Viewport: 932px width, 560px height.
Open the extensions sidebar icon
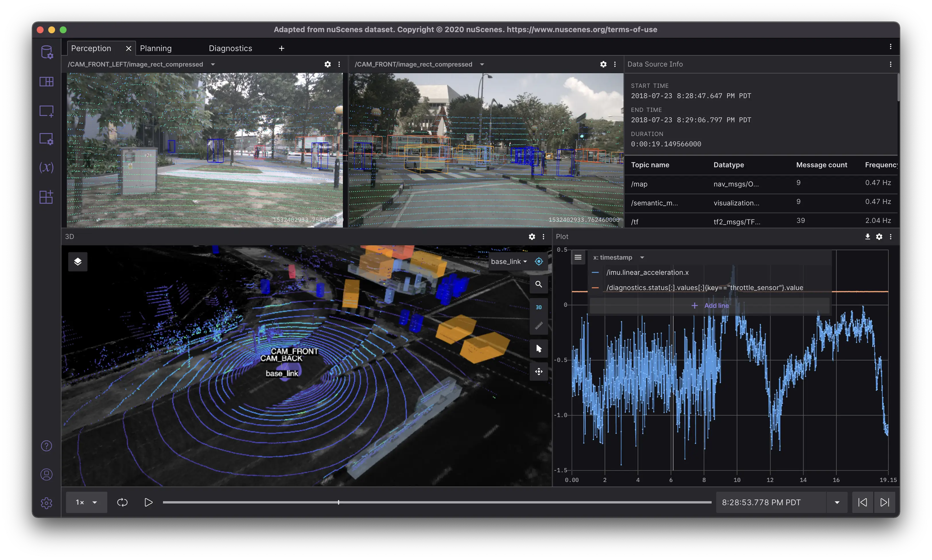pyautogui.click(x=46, y=197)
